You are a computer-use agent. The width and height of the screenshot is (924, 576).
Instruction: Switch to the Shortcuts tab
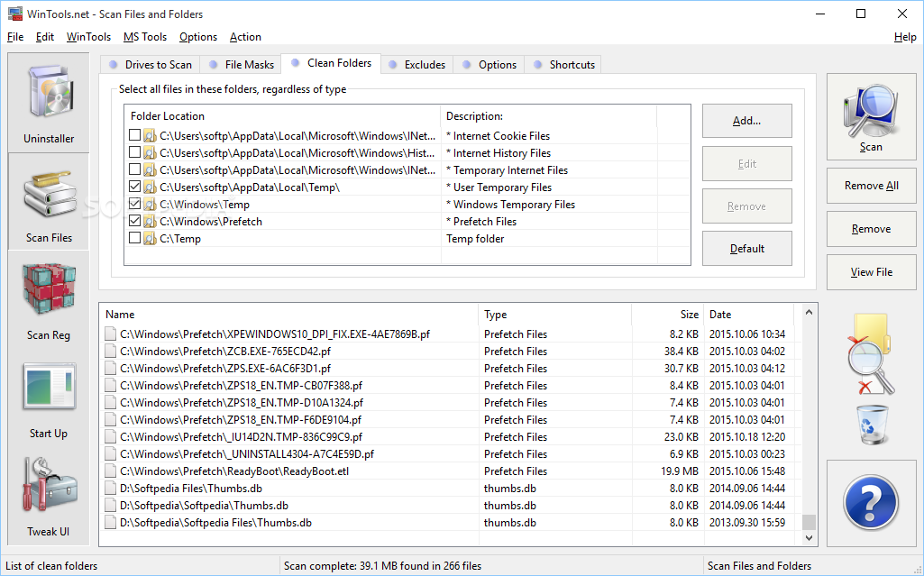coord(563,64)
